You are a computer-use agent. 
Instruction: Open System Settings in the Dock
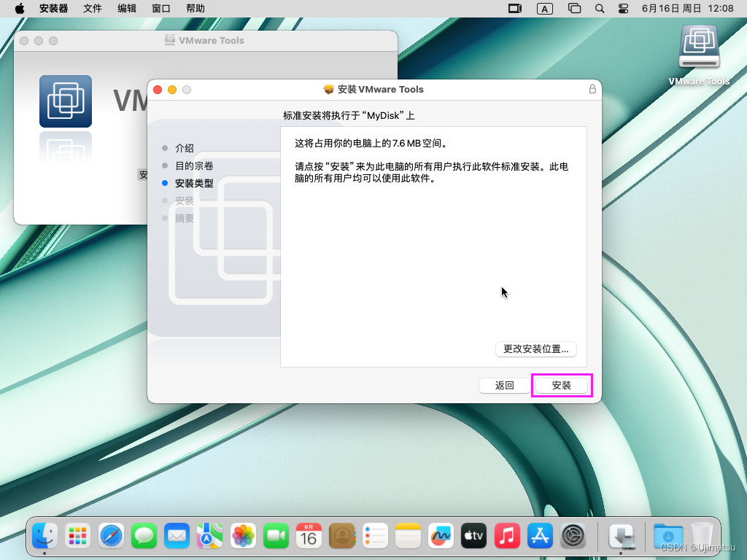pyautogui.click(x=573, y=536)
